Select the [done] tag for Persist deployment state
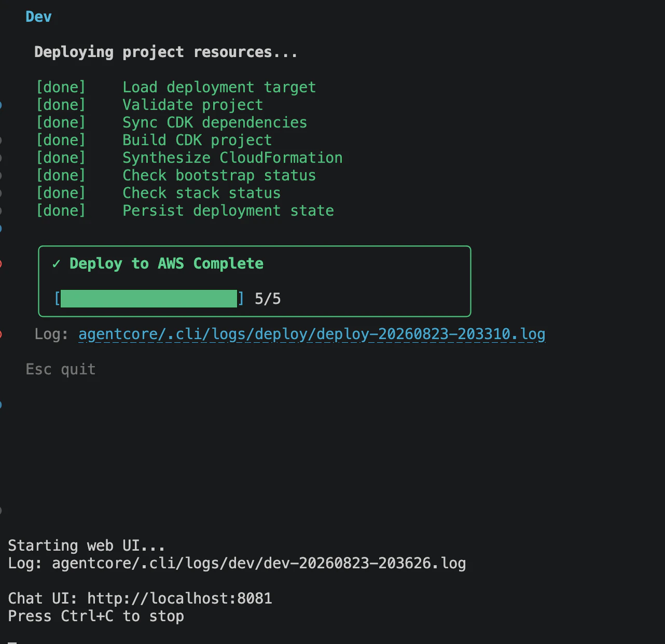The width and height of the screenshot is (665, 644). 61,211
